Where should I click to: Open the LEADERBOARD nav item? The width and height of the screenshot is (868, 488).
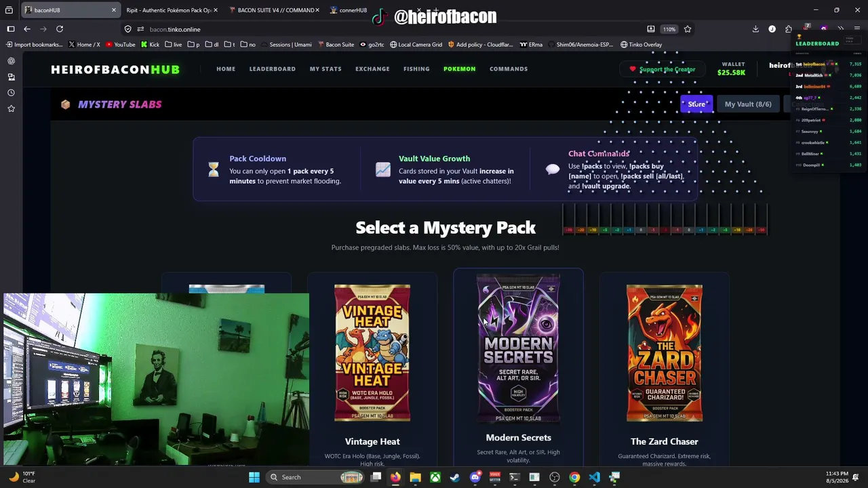click(x=273, y=69)
